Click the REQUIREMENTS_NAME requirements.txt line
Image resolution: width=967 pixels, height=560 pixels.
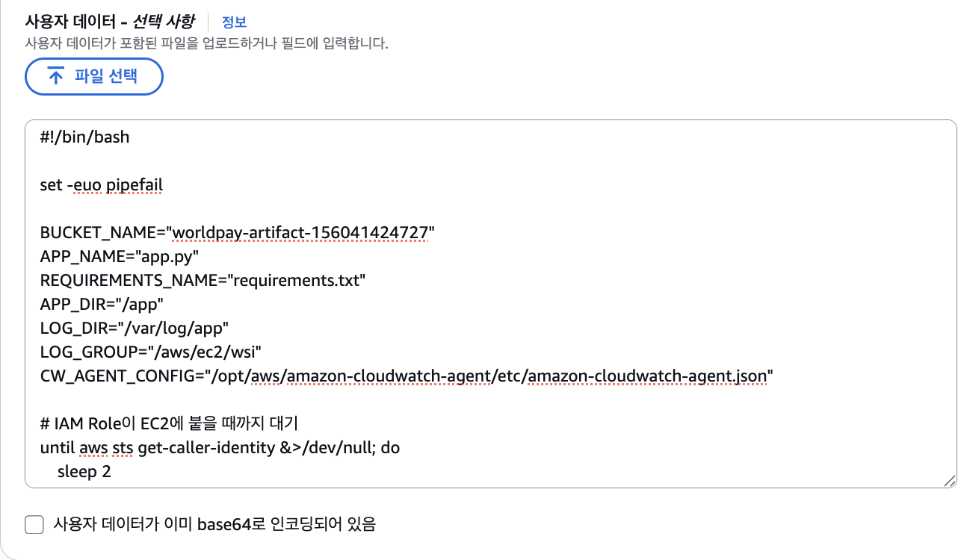[x=203, y=281]
